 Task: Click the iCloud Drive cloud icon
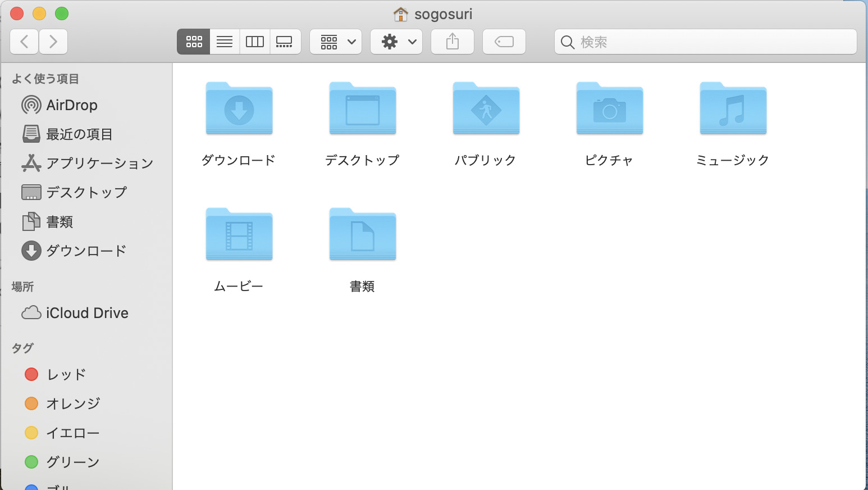click(31, 312)
